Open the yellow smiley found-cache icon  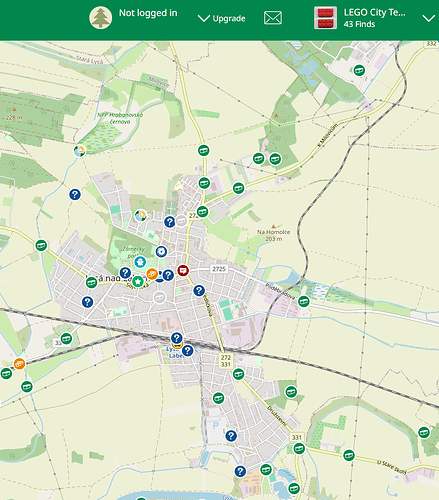pyautogui.click(x=177, y=346)
